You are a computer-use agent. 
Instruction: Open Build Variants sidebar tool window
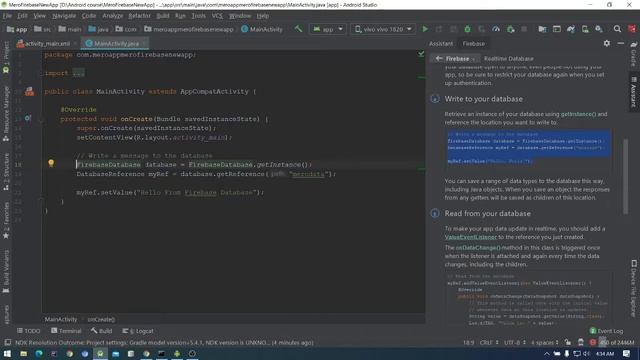click(6, 271)
